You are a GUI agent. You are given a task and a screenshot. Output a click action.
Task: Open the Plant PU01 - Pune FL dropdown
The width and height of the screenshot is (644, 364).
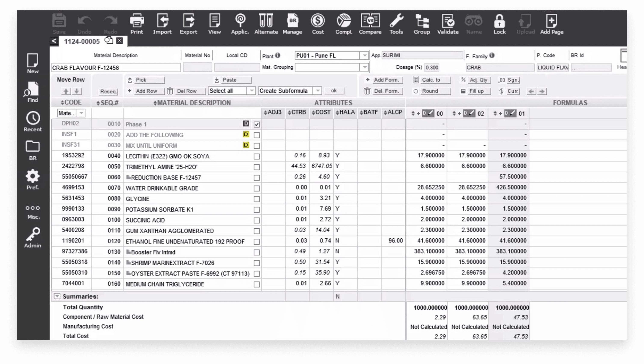click(365, 56)
